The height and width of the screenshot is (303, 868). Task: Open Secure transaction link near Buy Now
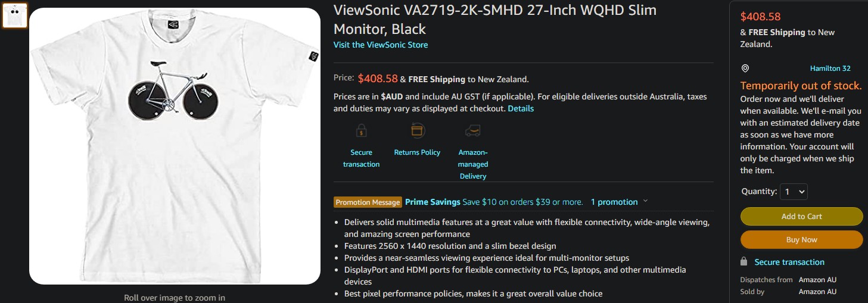(x=789, y=262)
